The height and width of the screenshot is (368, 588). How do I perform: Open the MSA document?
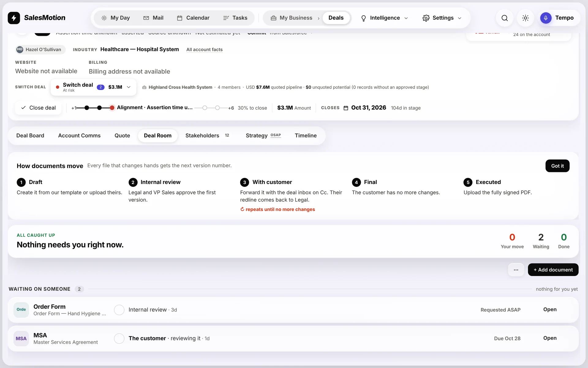550,338
